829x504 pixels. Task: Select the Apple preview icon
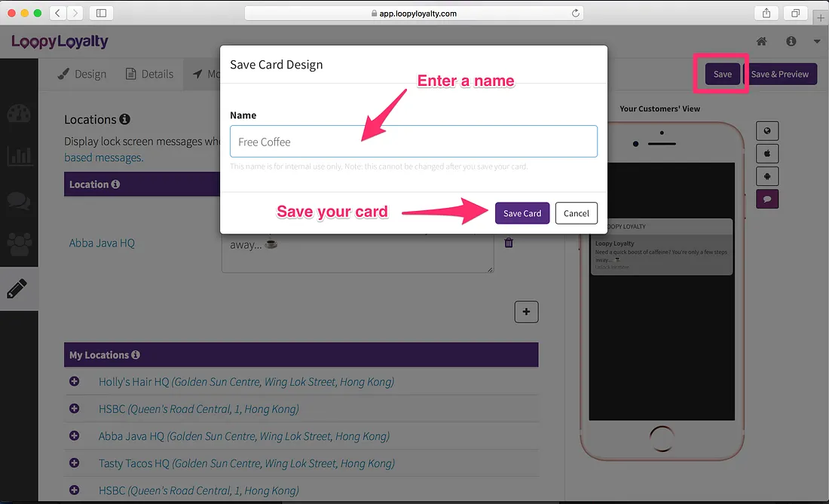click(x=766, y=153)
